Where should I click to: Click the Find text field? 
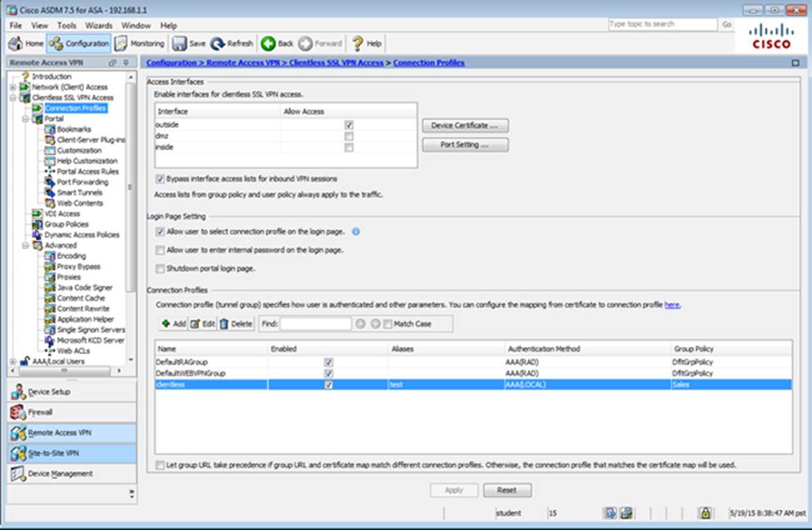click(x=316, y=323)
